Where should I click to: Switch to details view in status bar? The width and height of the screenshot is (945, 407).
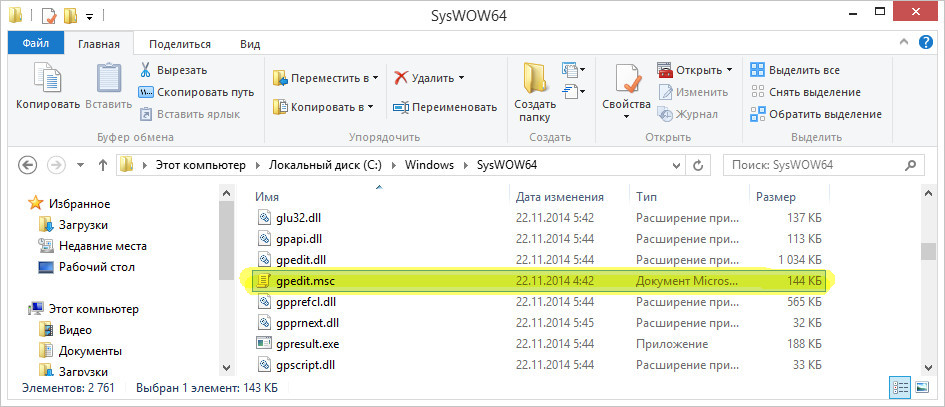(898, 387)
